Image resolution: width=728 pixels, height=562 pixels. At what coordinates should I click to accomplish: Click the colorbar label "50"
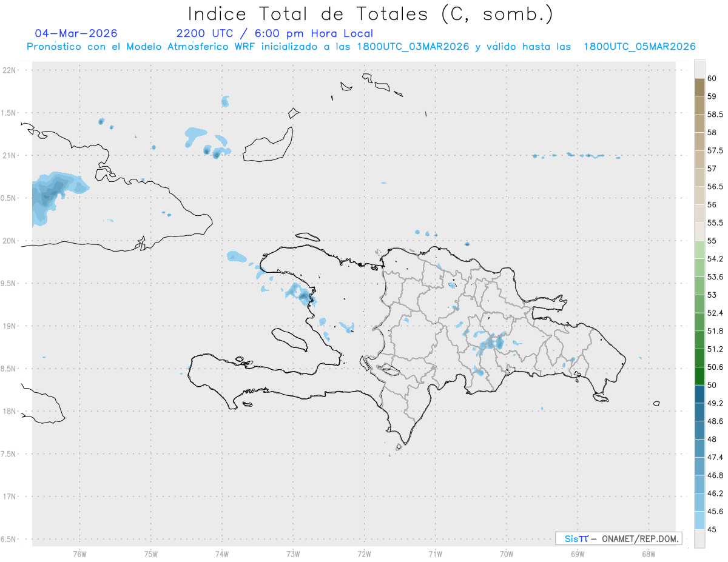(x=712, y=385)
